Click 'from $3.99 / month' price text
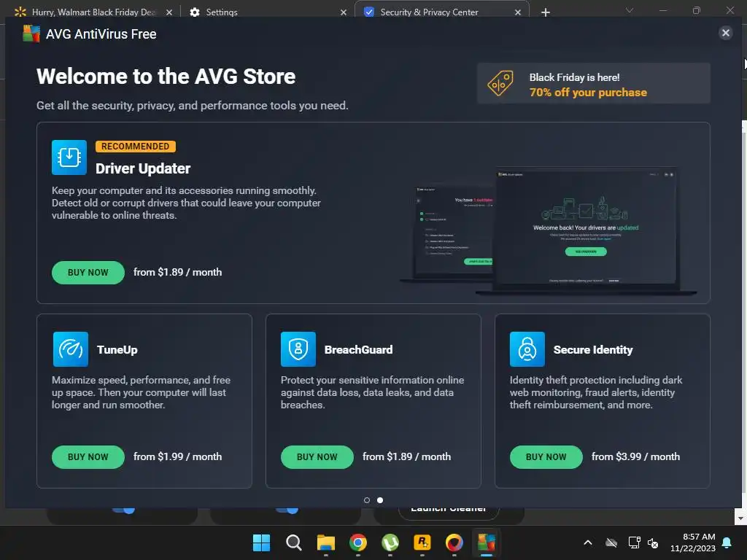 [635, 456]
